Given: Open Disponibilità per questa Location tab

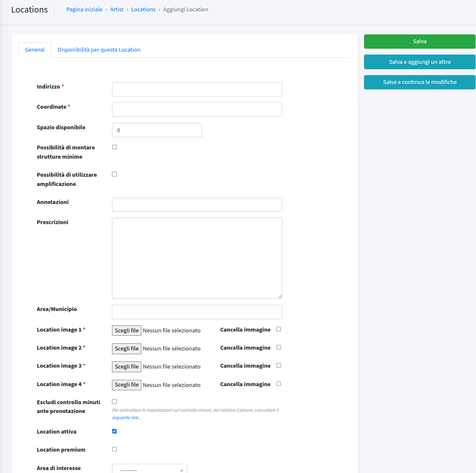Looking at the screenshot, I should 99,50.
